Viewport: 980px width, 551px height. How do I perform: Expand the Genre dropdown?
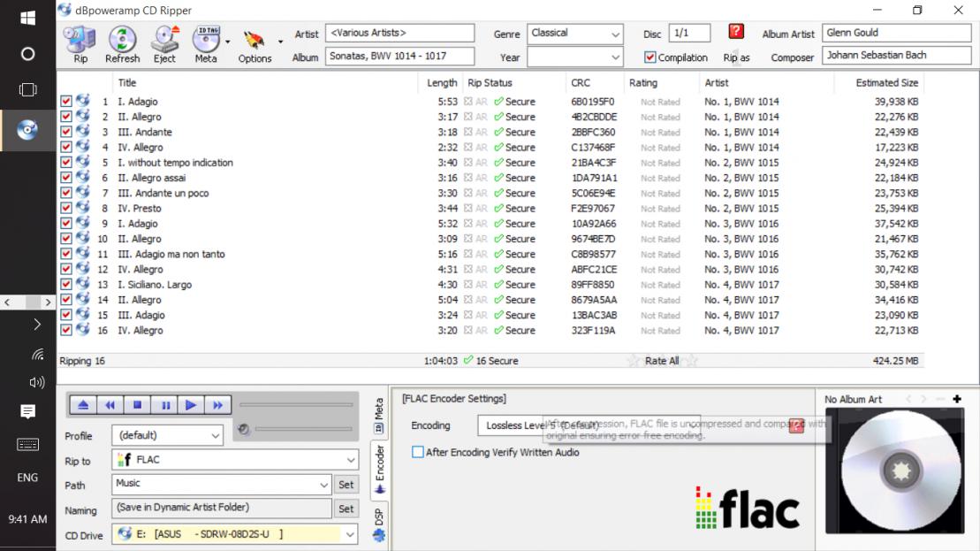pos(616,34)
